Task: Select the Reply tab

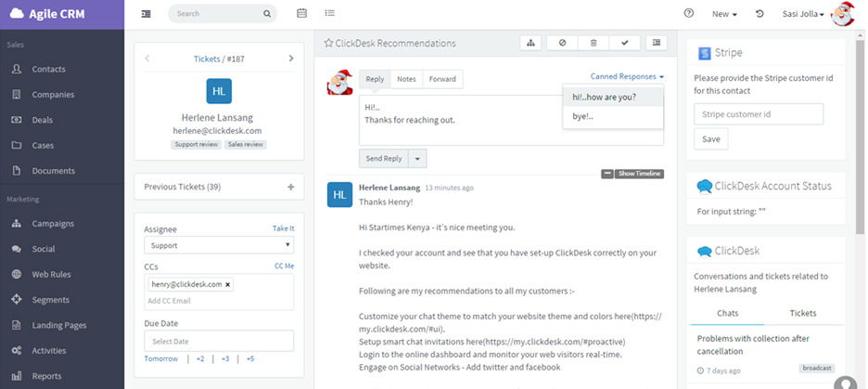Action: point(375,79)
